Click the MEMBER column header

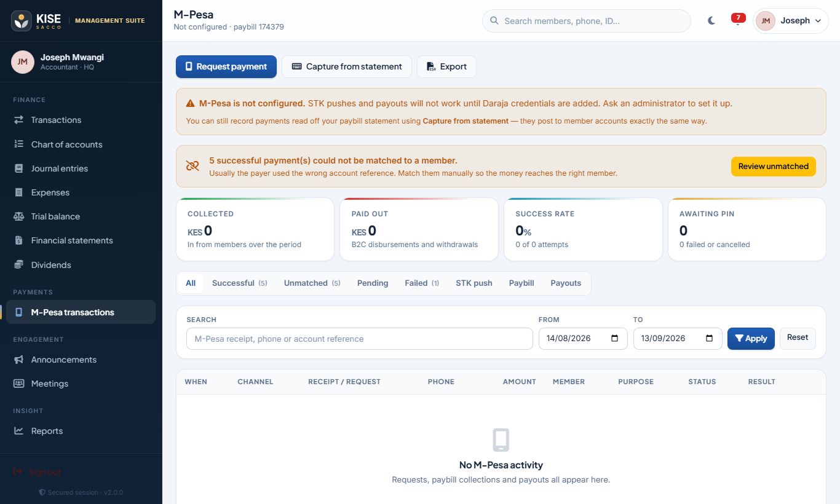(x=569, y=382)
